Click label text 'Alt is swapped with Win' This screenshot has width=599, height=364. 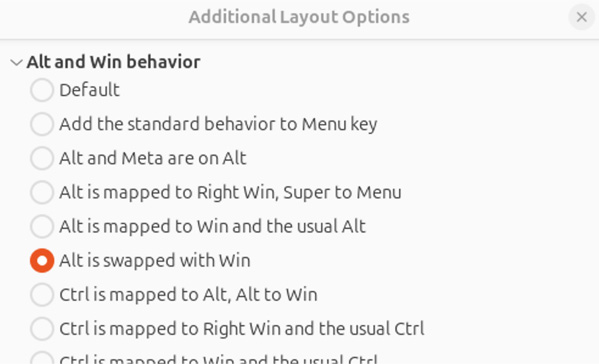point(155,260)
